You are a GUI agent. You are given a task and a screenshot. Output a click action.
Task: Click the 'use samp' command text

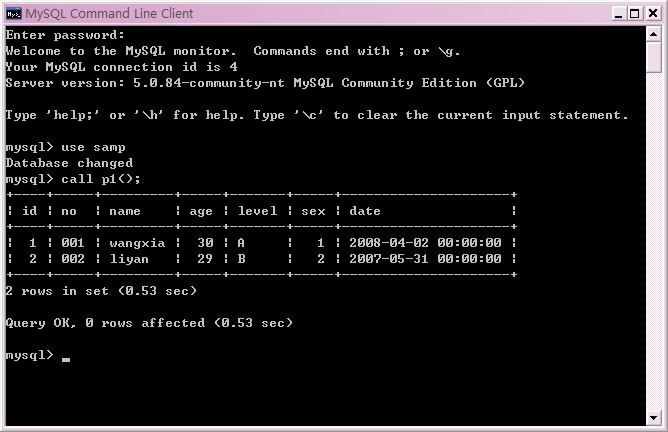pos(93,147)
